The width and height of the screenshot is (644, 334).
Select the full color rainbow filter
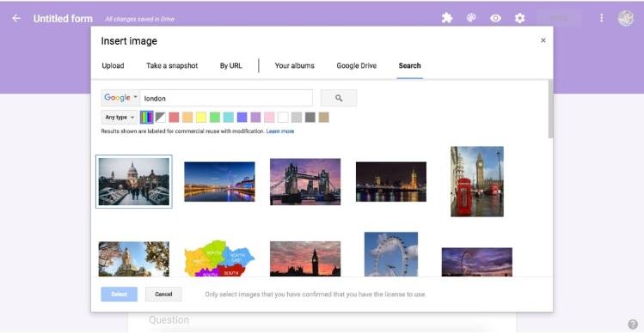pyautogui.click(x=147, y=118)
